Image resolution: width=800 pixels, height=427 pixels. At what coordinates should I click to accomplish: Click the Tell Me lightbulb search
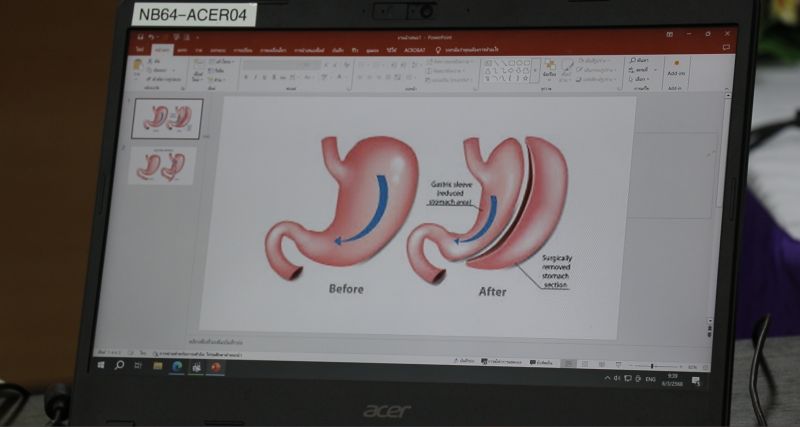[467, 50]
